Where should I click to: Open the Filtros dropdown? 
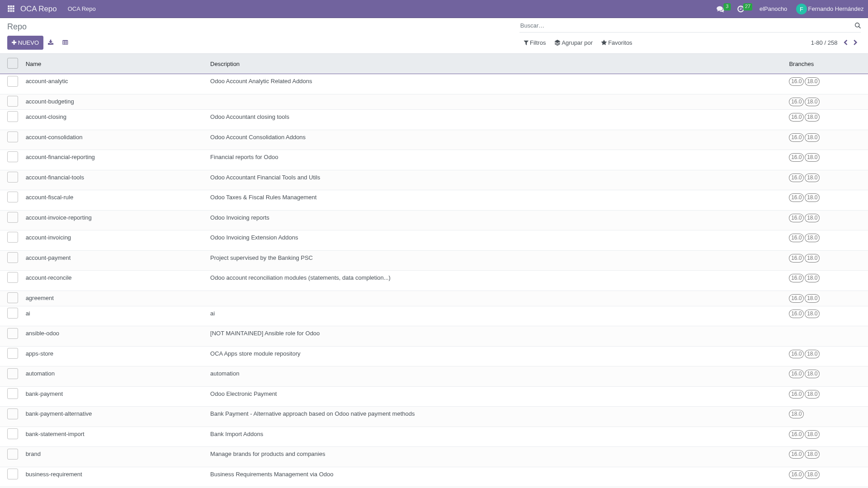point(535,42)
